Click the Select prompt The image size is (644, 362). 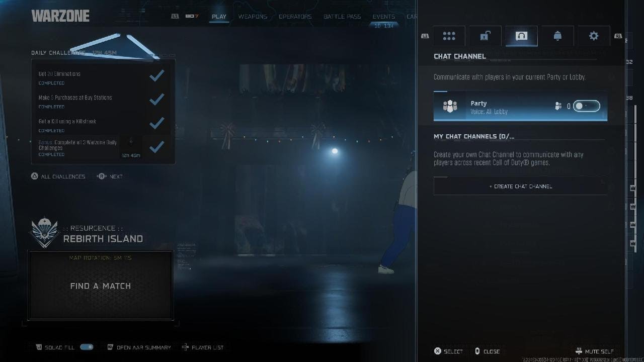tap(448, 351)
